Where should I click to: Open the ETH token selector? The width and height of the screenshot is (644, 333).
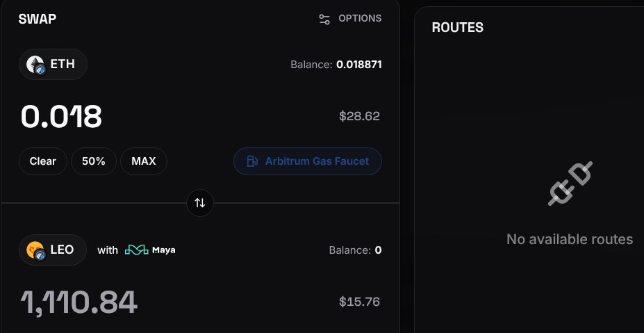point(53,64)
